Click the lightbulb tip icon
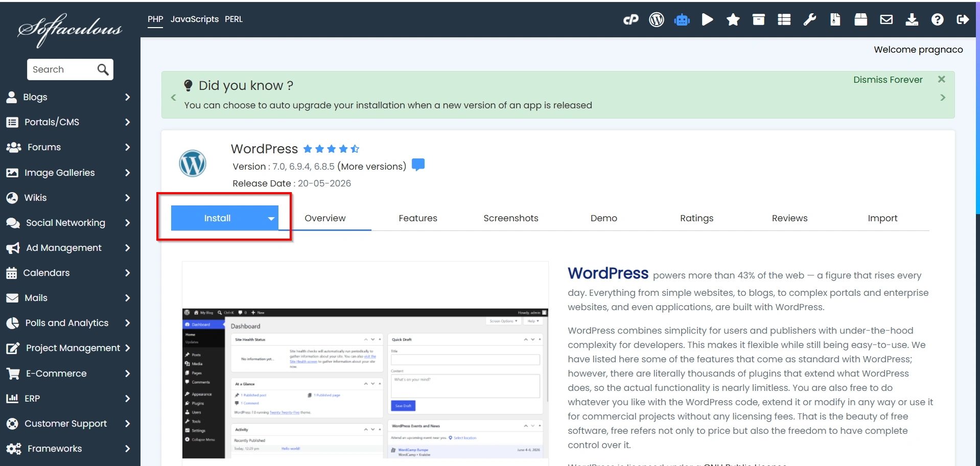980x466 pixels. (x=188, y=85)
